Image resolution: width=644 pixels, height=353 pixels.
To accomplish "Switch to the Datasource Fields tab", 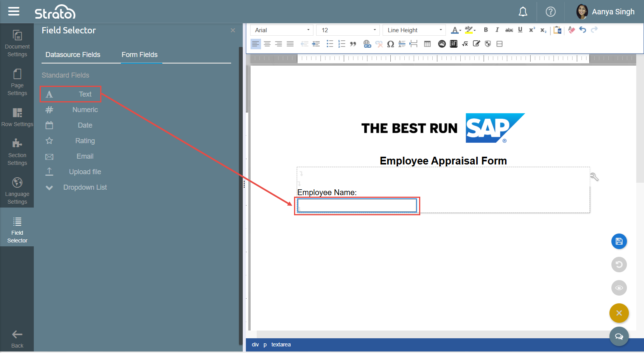I will [x=73, y=55].
